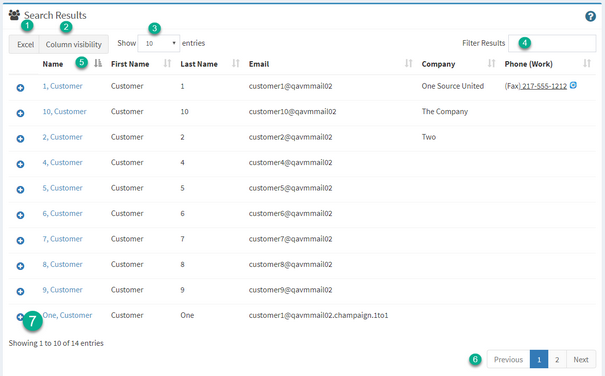This screenshot has width=605, height=376.
Task: Sort the Phone (Work) column
Action: pyautogui.click(x=587, y=63)
